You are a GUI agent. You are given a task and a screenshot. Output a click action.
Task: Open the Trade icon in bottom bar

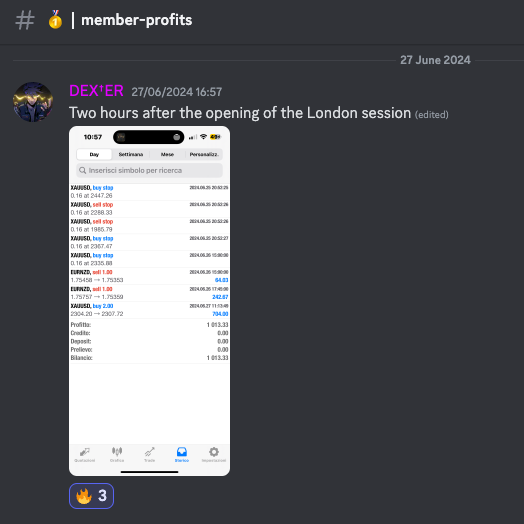click(x=149, y=455)
